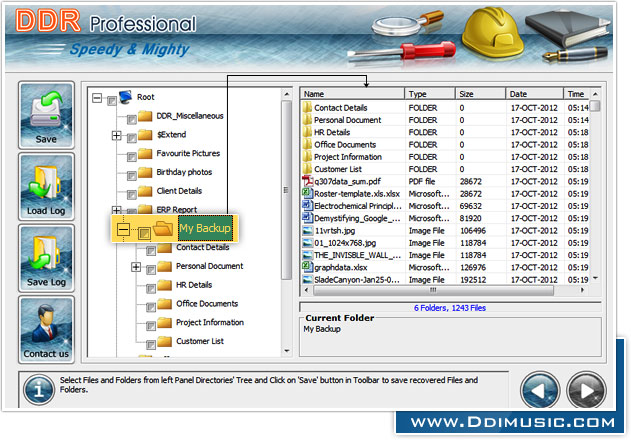Select Project Information in the folder tree

point(210,322)
